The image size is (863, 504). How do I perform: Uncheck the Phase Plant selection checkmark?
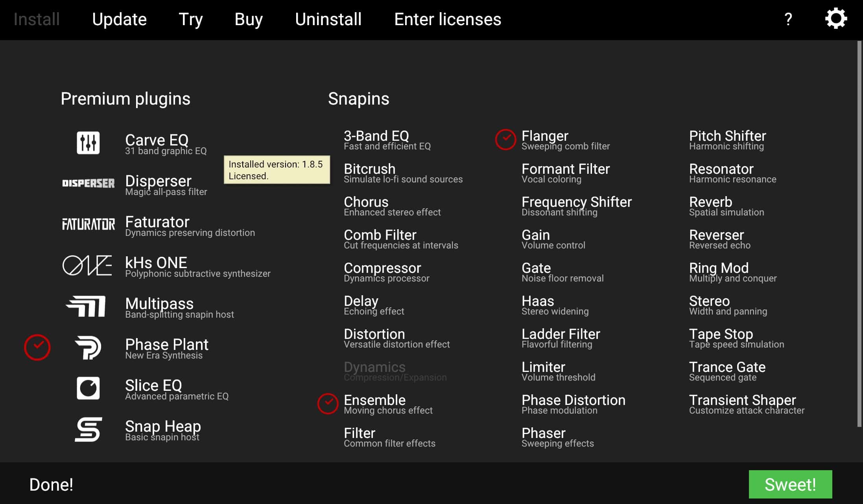pyautogui.click(x=37, y=348)
